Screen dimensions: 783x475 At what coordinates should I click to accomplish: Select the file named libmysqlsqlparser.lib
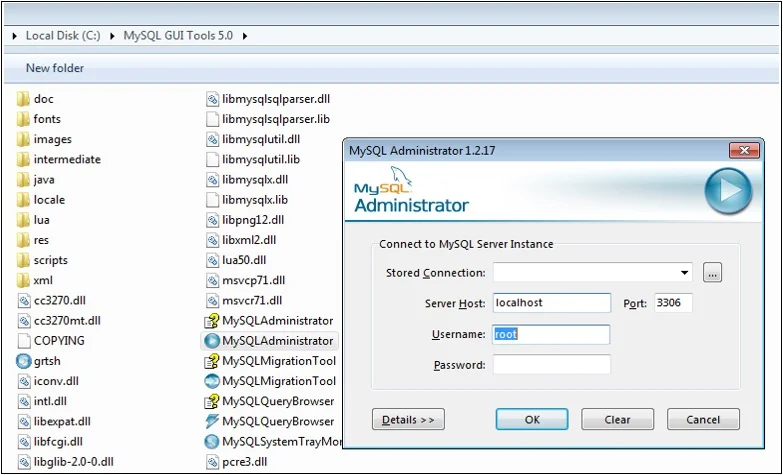276,119
